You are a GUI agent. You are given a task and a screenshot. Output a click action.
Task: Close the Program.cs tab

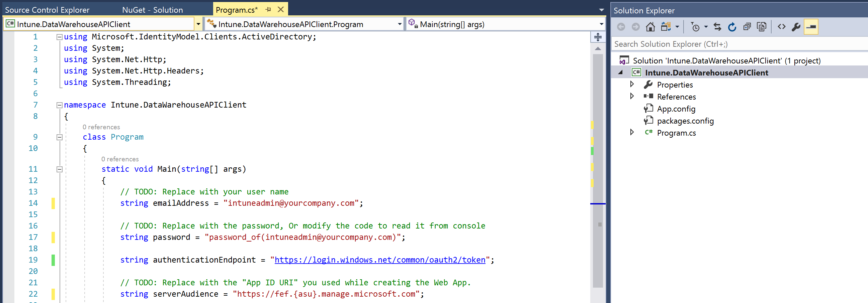pos(280,9)
